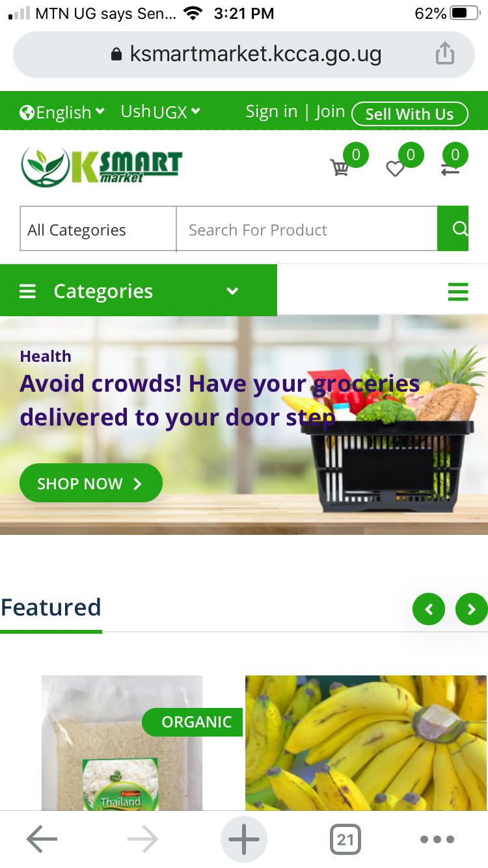Click the Sell With Us button

[x=410, y=114]
